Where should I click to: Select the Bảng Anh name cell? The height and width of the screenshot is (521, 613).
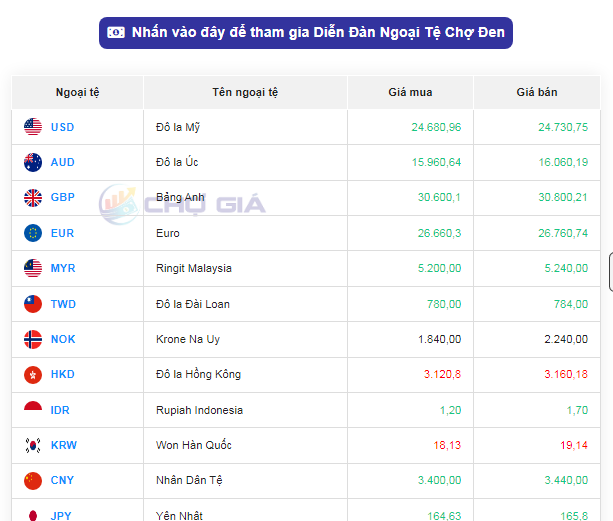click(245, 197)
